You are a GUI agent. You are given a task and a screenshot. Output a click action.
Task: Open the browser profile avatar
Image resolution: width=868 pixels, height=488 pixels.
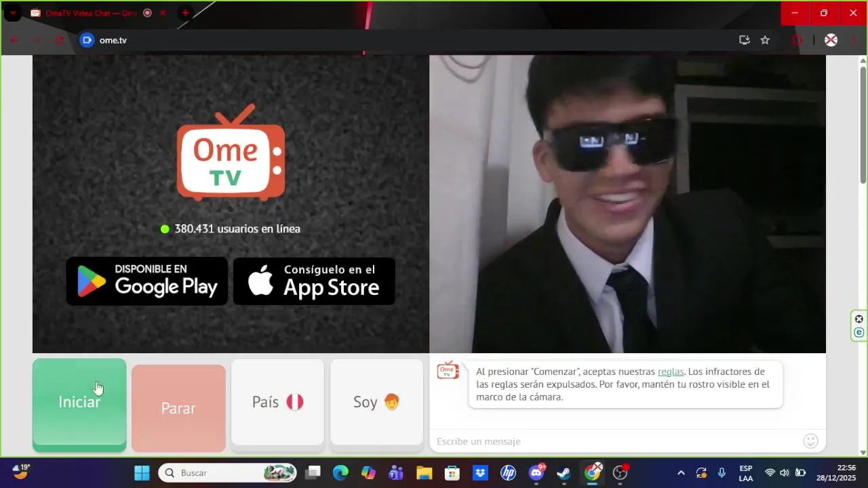tap(831, 40)
